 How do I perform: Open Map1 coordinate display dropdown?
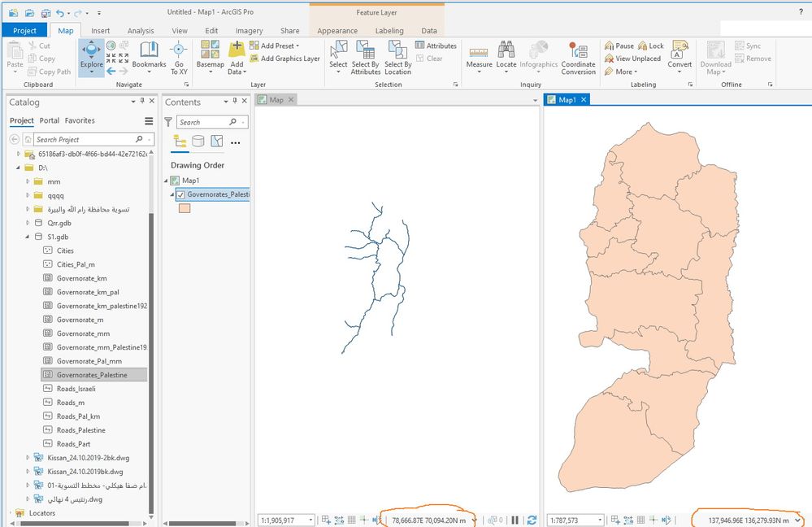pos(798,520)
